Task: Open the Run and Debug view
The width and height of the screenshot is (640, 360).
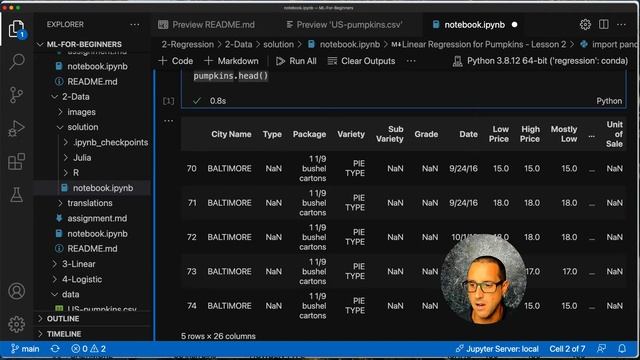Action: pos(16,128)
